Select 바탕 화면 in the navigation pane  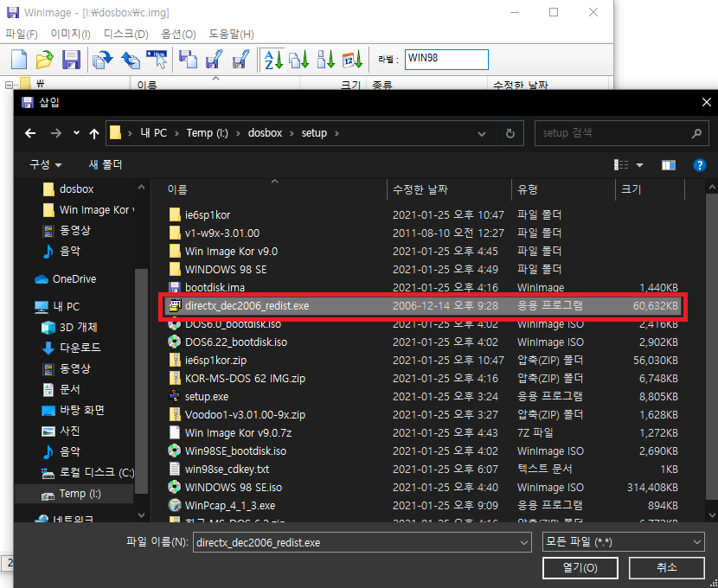(x=73, y=410)
